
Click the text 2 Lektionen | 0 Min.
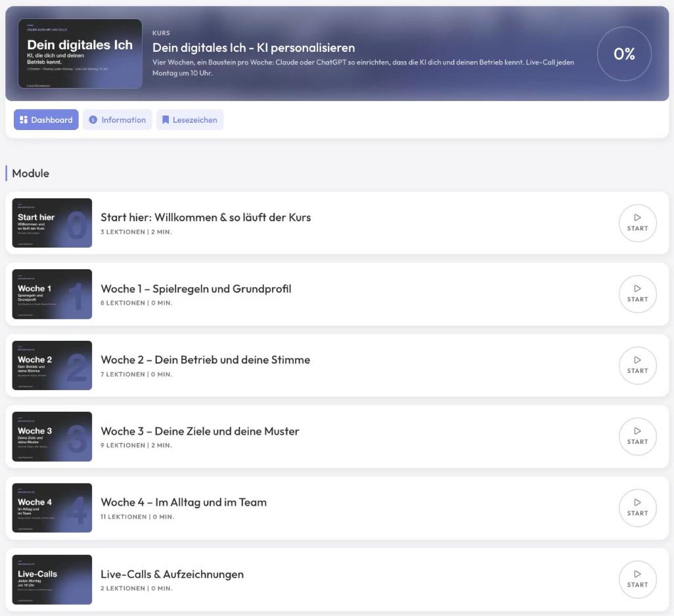[x=137, y=588]
